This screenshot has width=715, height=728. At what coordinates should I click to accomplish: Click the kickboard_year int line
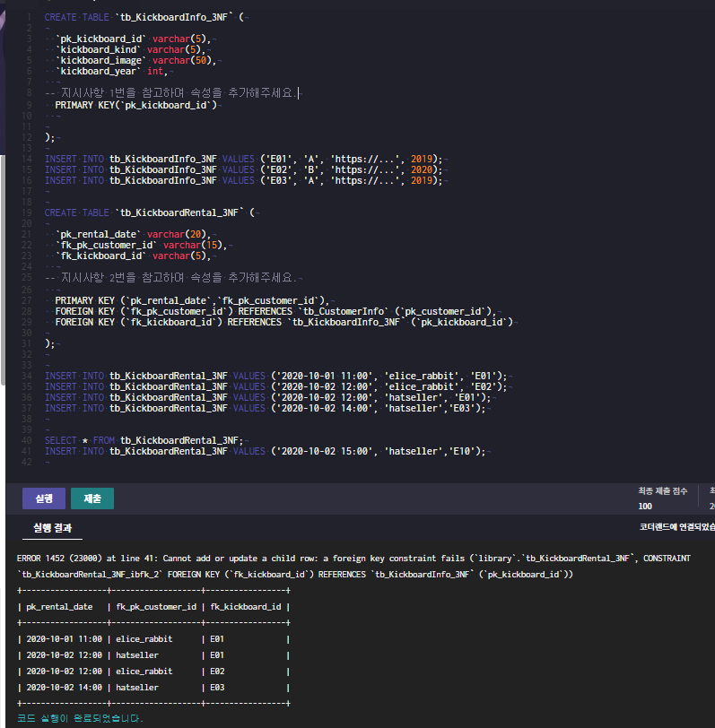[111, 71]
